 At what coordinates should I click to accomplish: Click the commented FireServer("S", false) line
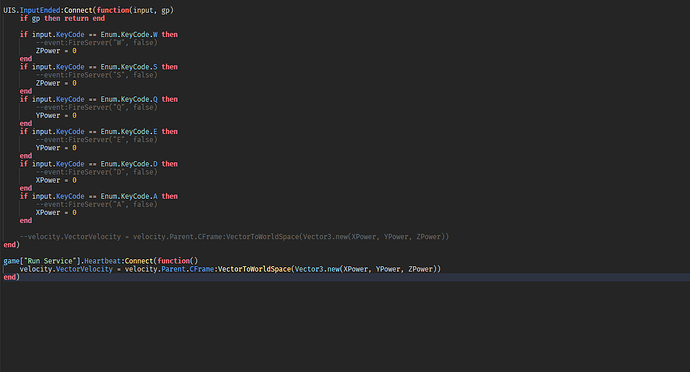pyautogui.click(x=96, y=75)
